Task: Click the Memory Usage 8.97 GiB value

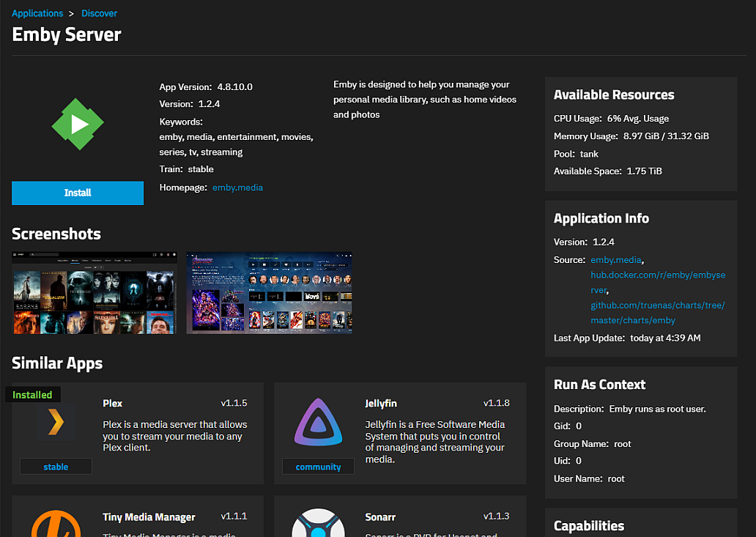Action: [x=666, y=136]
